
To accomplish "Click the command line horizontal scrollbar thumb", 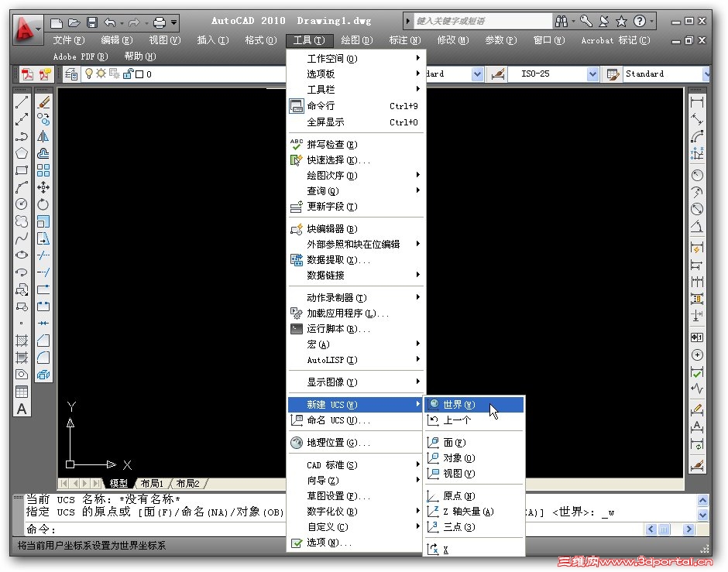I will (x=664, y=529).
